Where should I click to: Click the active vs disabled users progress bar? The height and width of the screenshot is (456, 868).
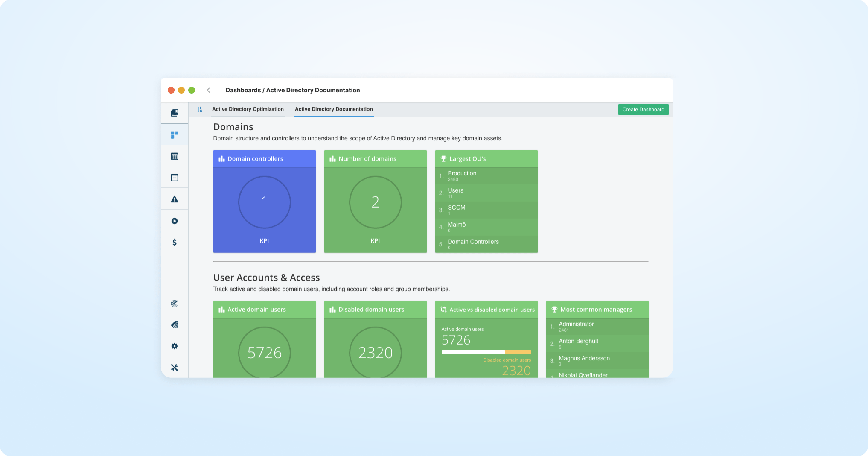click(486, 352)
